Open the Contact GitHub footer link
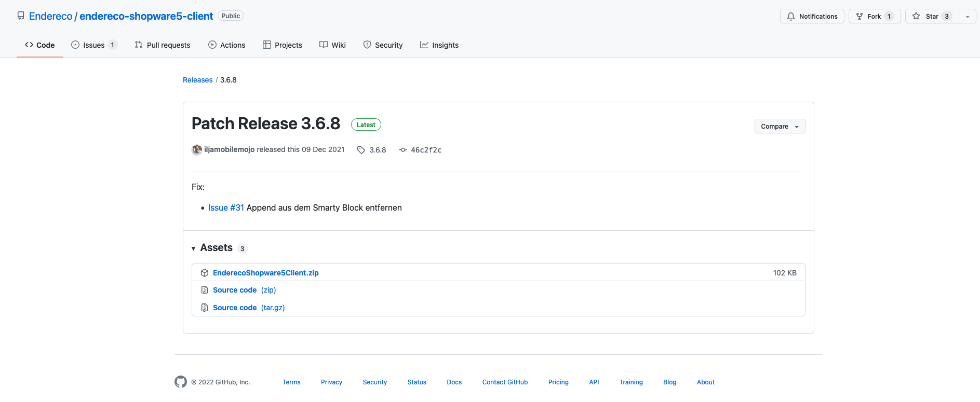The height and width of the screenshot is (402, 980). [505, 382]
